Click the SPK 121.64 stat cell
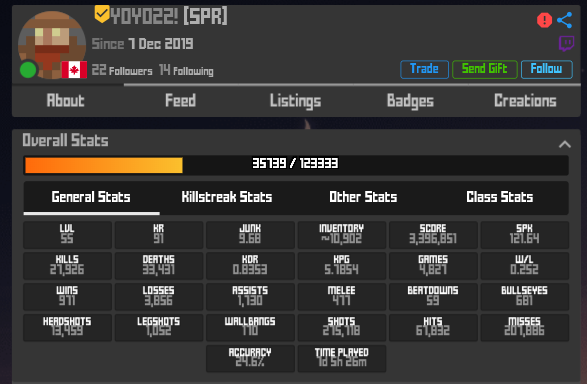587x384 pixels. pos(524,235)
